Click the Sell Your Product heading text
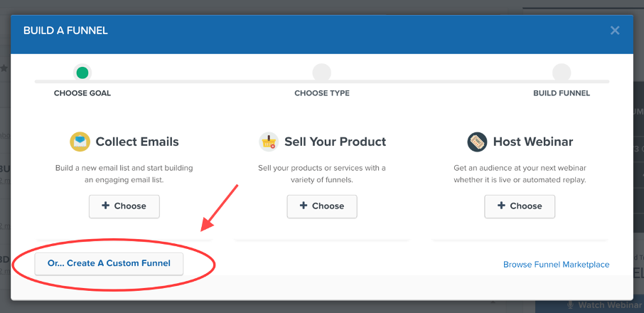Image resolution: width=644 pixels, height=313 pixels. click(335, 142)
